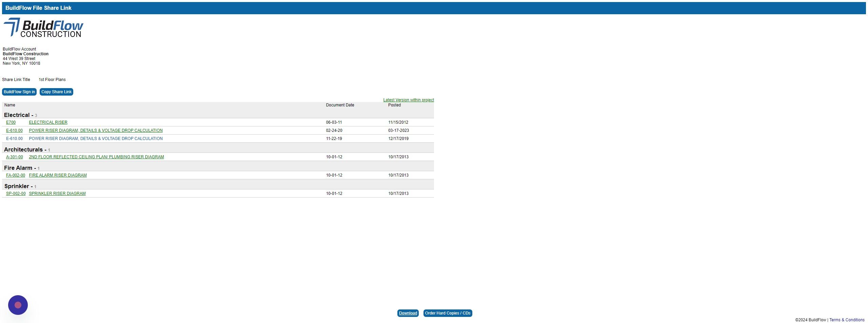Click the Architecturals section heading
This screenshot has height=323, width=868.
[23, 149]
